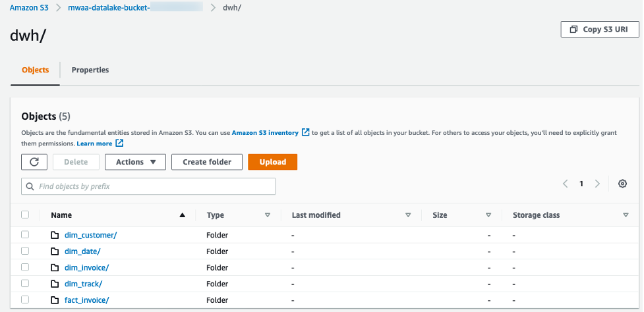Switch to the Properties tab
The height and width of the screenshot is (312, 644).
pyautogui.click(x=90, y=70)
